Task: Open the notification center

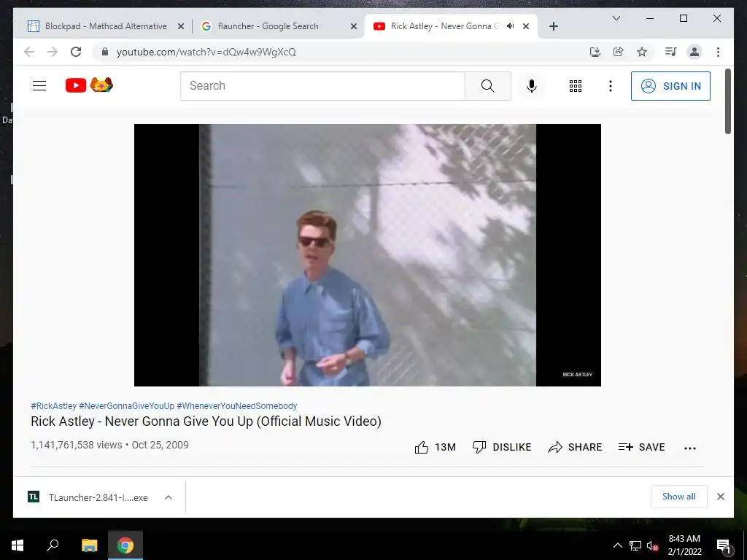Action: coord(723,545)
